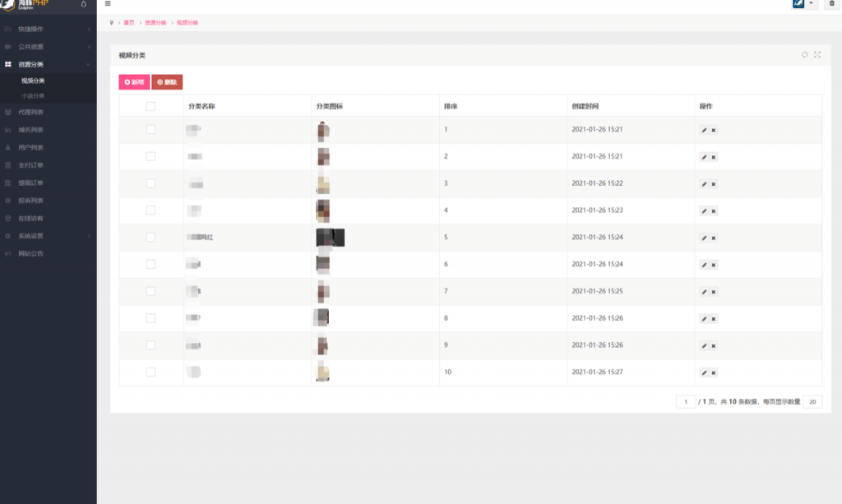842x504 pixels.
Task: Click the delete x for row 3
Action: [x=714, y=184]
